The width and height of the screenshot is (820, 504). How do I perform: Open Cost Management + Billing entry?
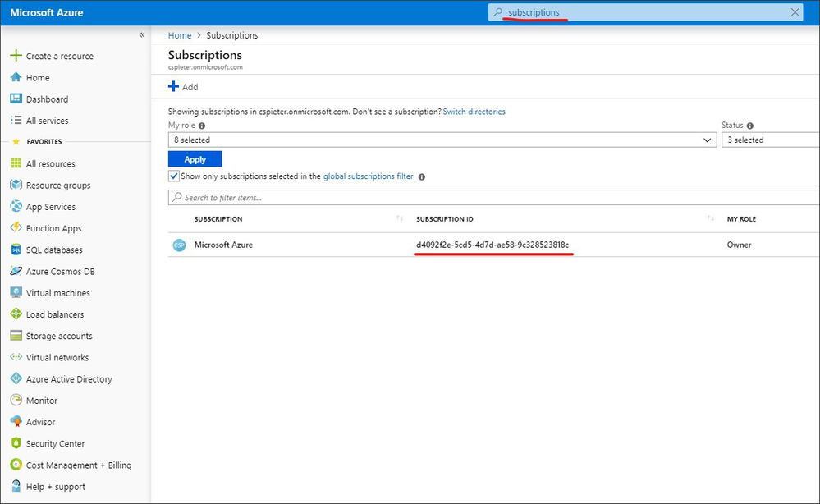(79, 465)
